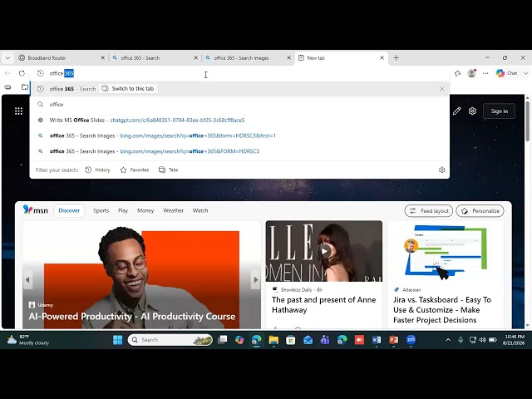Open the apps grid launcher icon
Viewport: 532px width, 399px height.
pyautogui.click(x=18, y=111)
